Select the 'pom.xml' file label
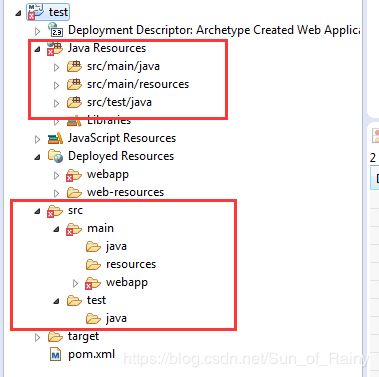Image resolution: width=379 pixels, height=377 pixels. (x=91, y=354)
